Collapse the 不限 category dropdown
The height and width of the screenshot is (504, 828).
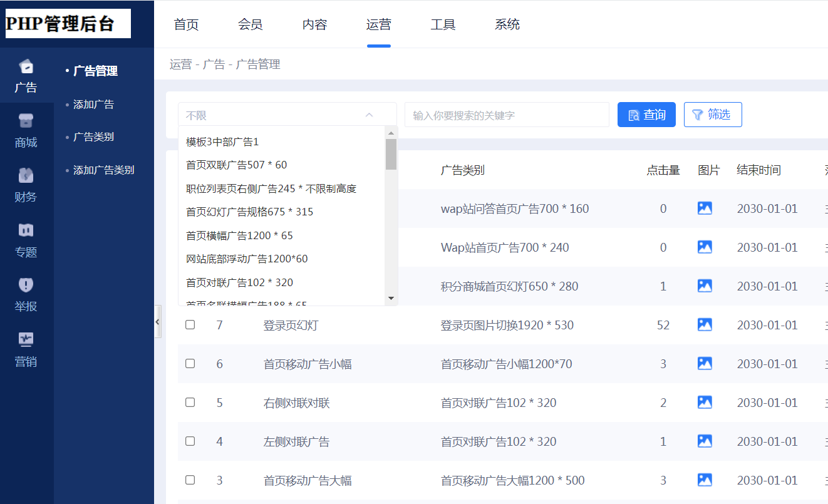click(x=369, y=115)
